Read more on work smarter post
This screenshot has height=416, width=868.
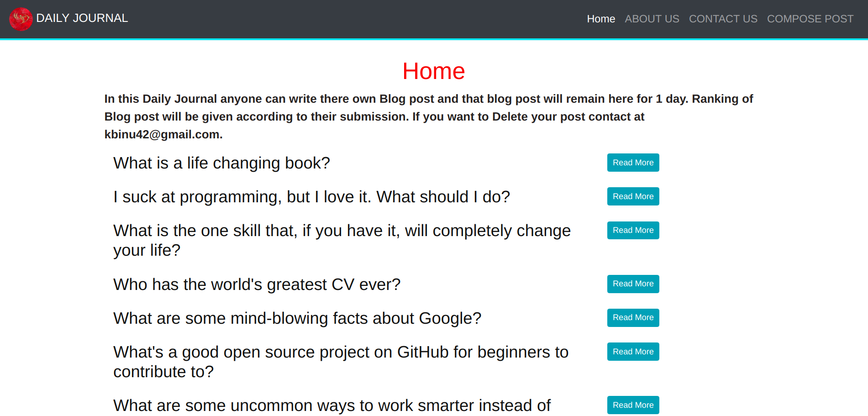click(633, 405)
